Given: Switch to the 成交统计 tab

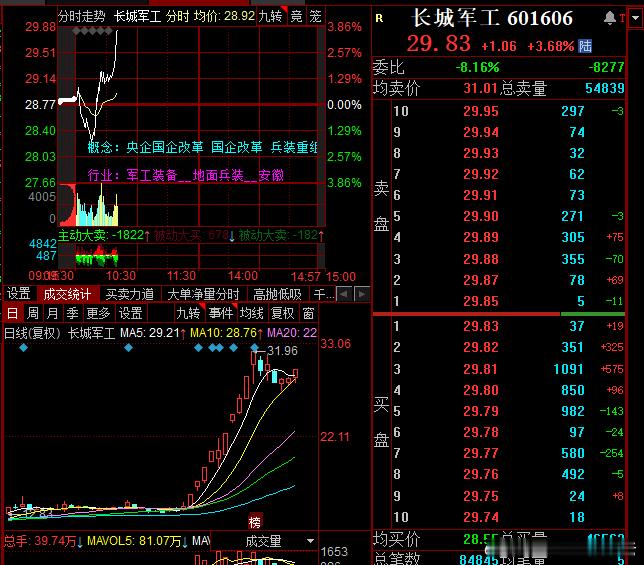Looking at the screenshot, I should pyautogui.click(x=67, y=294).
